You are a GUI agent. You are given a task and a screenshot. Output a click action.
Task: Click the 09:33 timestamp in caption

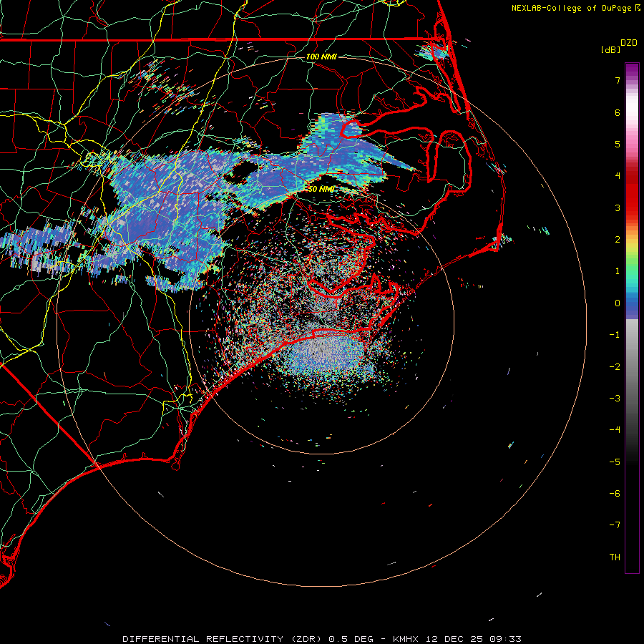[x=506, y=639]
